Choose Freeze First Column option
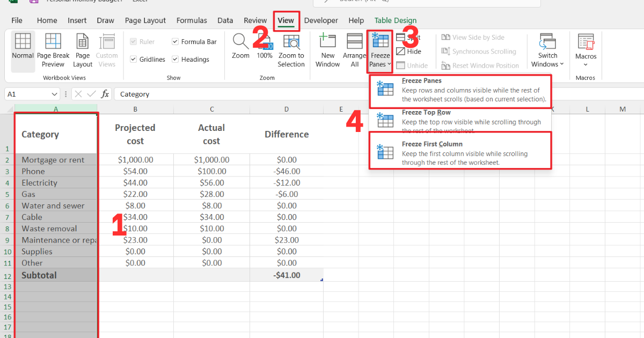Viewport: 644px width, 338px height. pos(460,151)
